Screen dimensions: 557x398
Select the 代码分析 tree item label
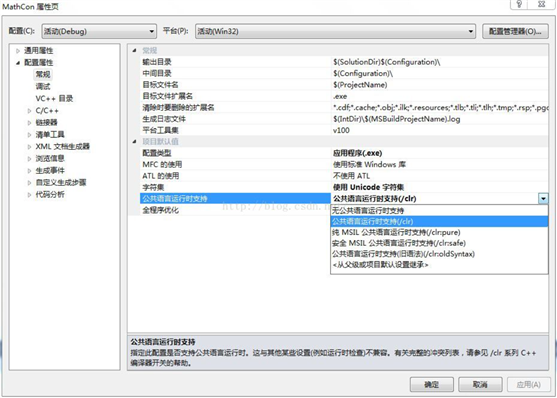50,195
